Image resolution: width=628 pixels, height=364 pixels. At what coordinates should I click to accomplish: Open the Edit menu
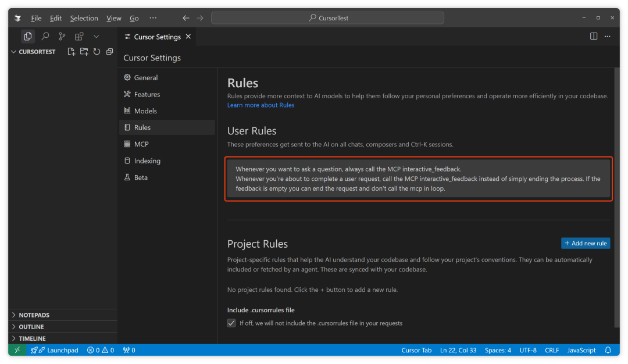coord(56,18)
